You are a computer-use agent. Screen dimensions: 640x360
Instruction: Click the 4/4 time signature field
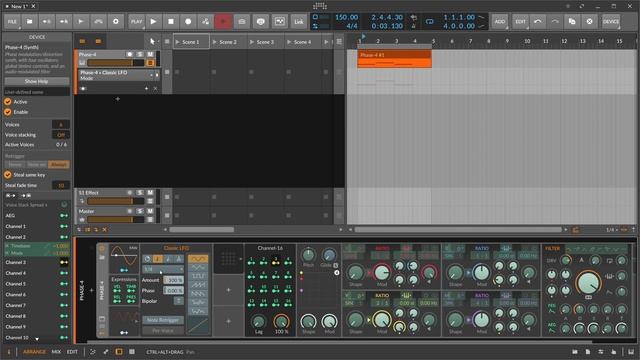point(351,26)
